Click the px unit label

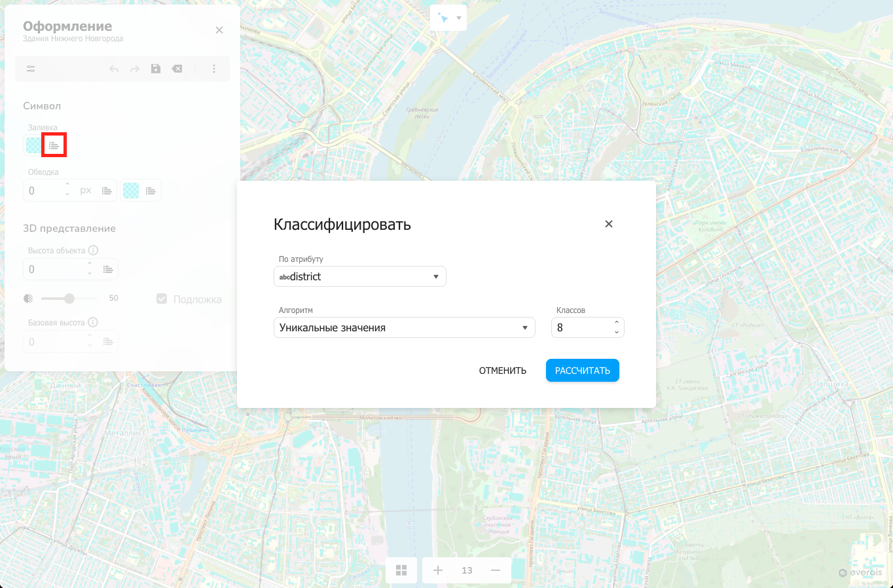coord(86,191)
